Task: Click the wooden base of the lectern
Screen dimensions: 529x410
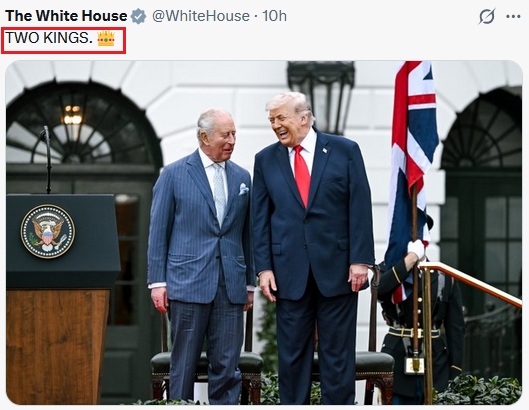Action: 57,346
